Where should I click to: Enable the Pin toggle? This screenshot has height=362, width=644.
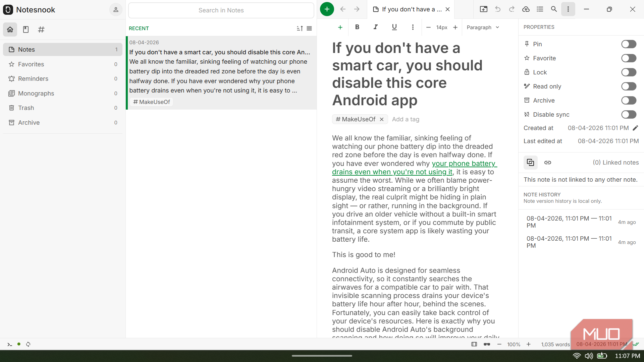click(x=629, y=44)
